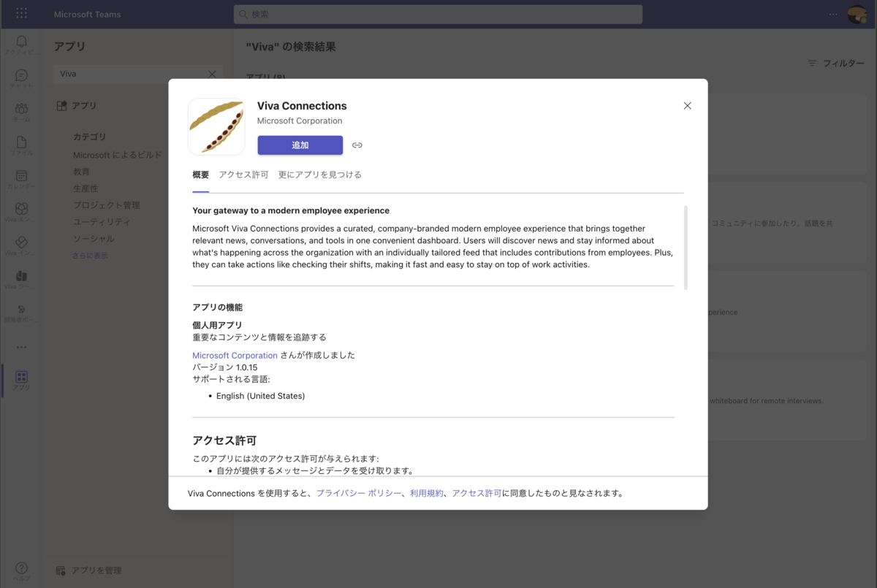Select the 生産性 category
This screenshot has width=877, height=588.
point(86,188)
